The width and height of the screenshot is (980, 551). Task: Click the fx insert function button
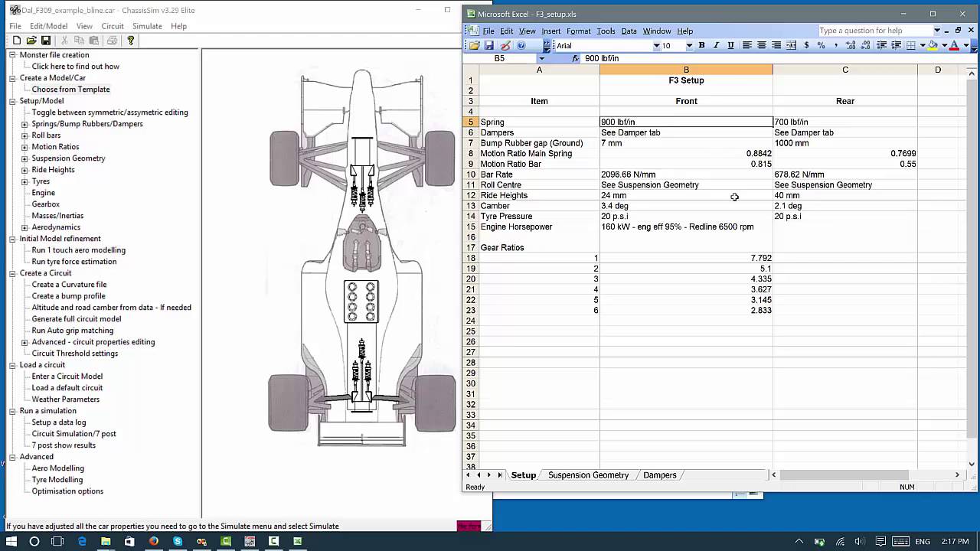pos(576,58)
